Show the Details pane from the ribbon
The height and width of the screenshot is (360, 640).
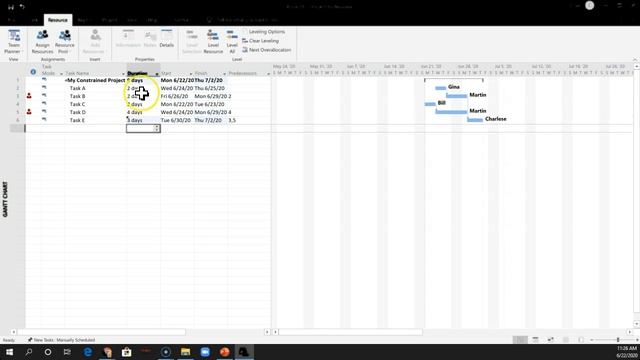(167, 38)
